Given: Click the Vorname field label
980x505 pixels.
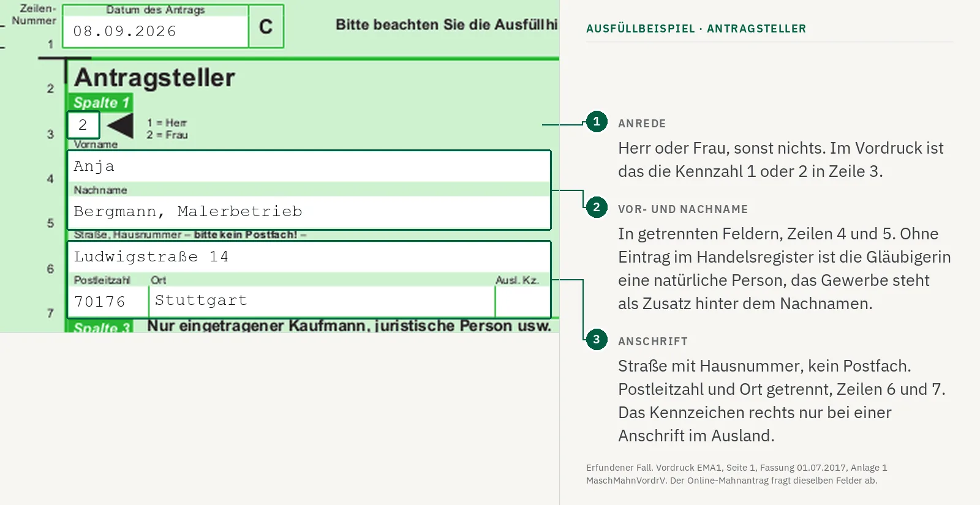Looking at the screenshot, I should pyautogui.click(x=96, y=144).
